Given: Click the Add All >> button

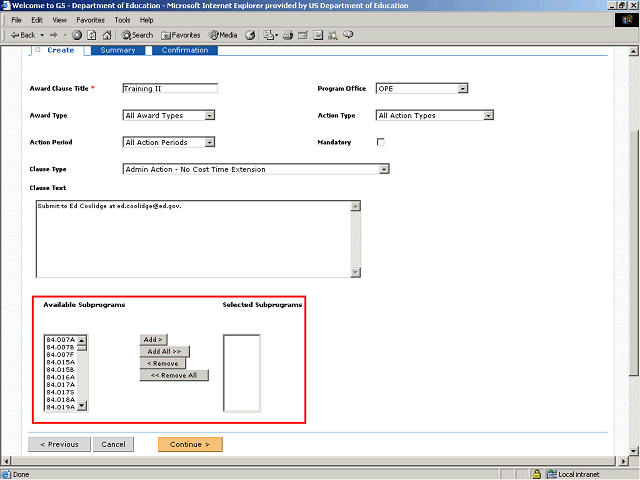Looking at the screenshot, I should pyautogui.click(x=164, y=351).
